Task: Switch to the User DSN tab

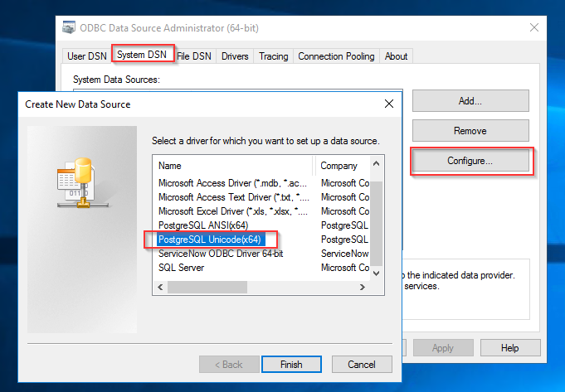Action: pyautogui.click(x=87, y=56)
